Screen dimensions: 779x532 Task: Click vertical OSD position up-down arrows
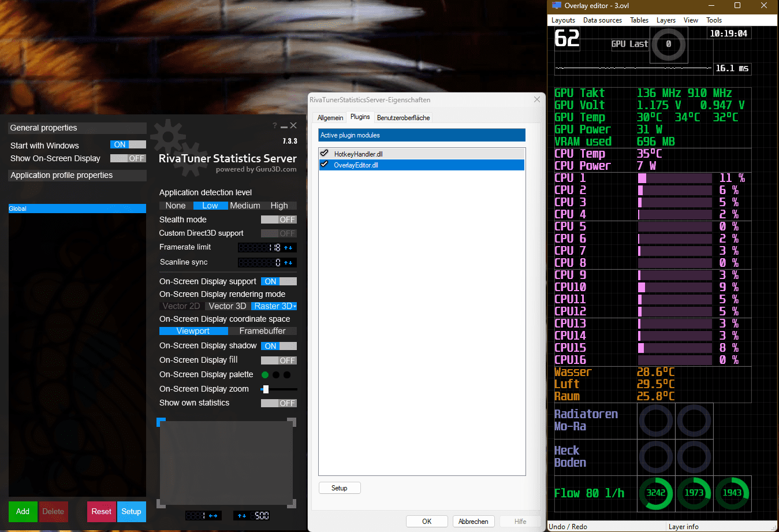241,515
